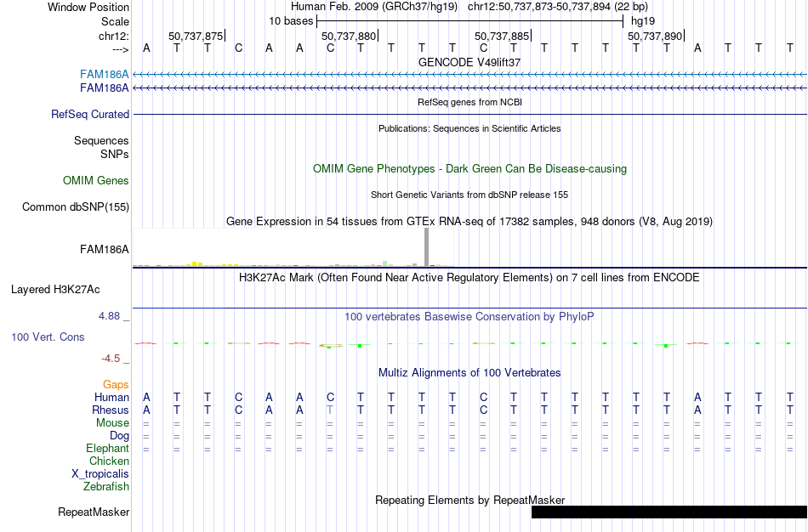Click the Common dbSNP(155) track label

click(76, 207)
